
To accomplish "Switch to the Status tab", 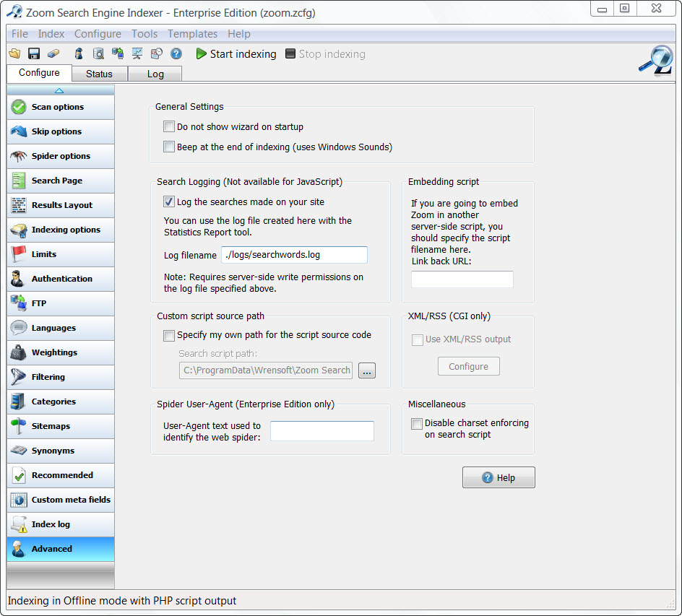I will [x=99, y=74].
